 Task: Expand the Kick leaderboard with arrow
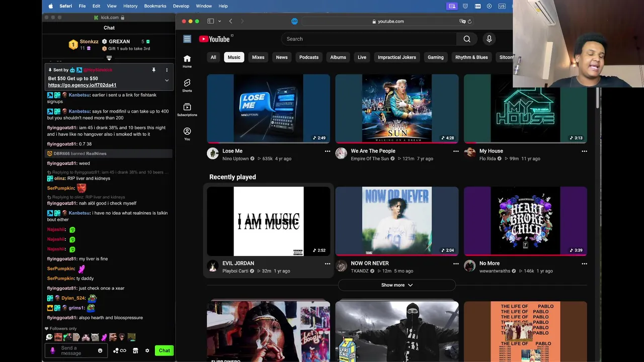pos(109,58)
